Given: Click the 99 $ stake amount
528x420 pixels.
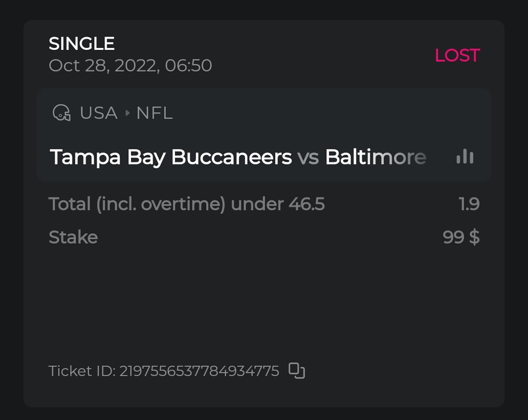Looking at the screenshot, I should pos(461,237).
